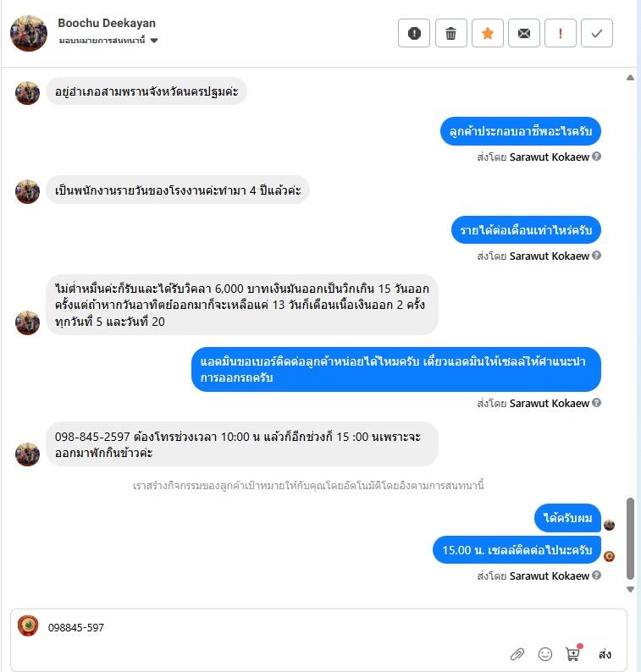Send the message with ส่ง button
The image size is (641, 672).
click(605, 654)
